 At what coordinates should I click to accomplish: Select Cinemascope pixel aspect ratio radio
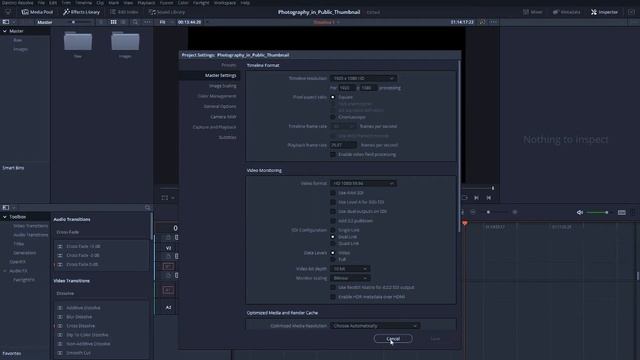point(333,117)
